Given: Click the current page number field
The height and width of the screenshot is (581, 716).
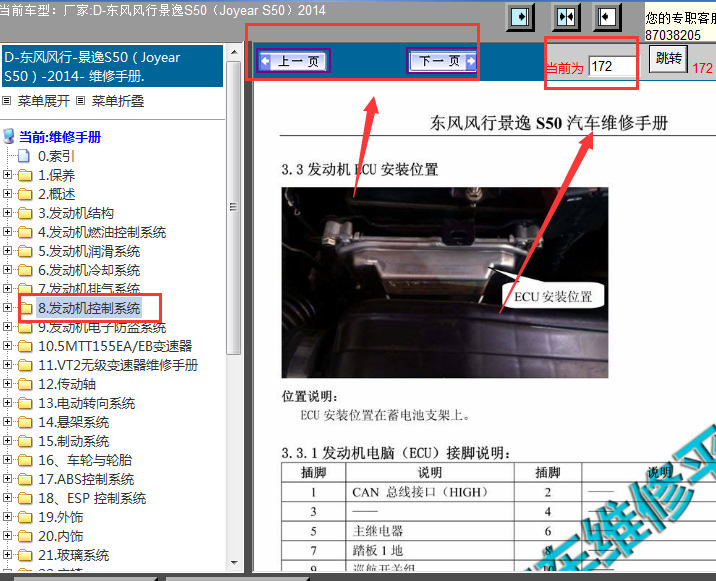Looking at the screenshot, I should tap(612, 67).
